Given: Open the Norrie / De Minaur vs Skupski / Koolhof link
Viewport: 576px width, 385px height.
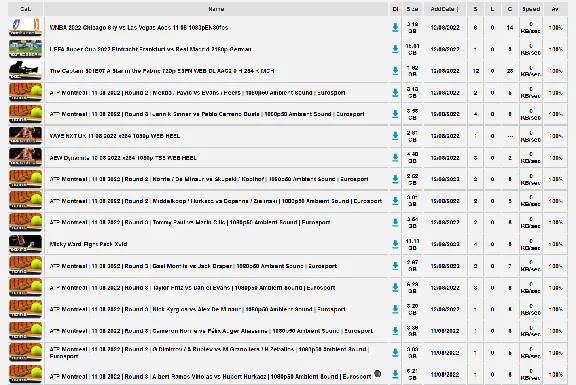Looking at the screenshot, I should [209, 179].
